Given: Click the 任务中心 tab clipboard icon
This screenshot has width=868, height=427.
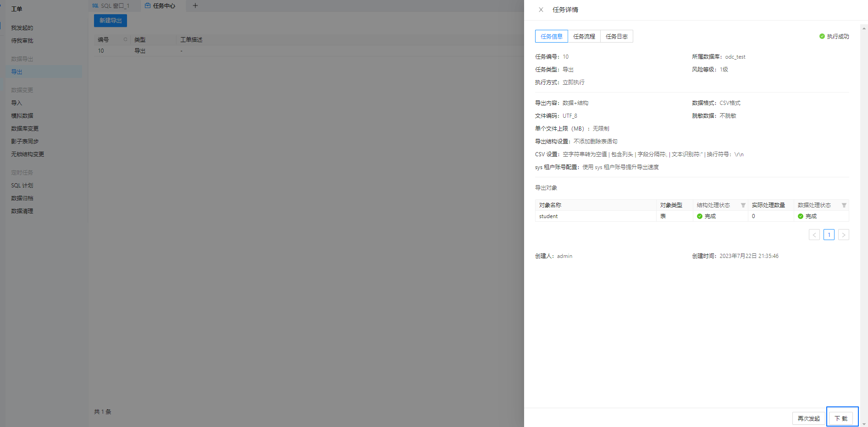Looking at the screenshot, I should point(148,5).
